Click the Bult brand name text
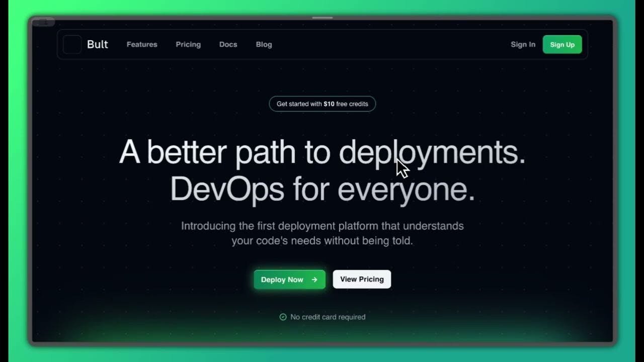Viewport: 644px width, 362px height. (x=98, y=44)
